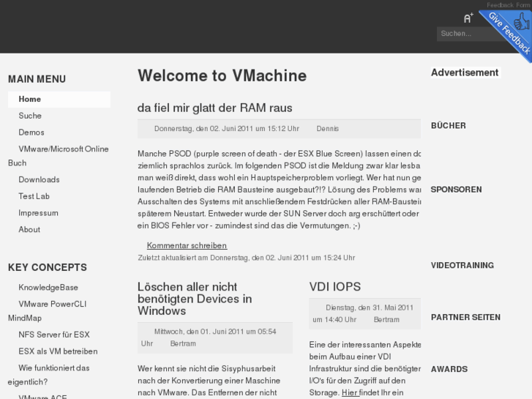The height and width of the screenshot is (399, 532).
Task: Open the Test Lab menu entry
Action: pyautogui.click(x=34, y=196)
